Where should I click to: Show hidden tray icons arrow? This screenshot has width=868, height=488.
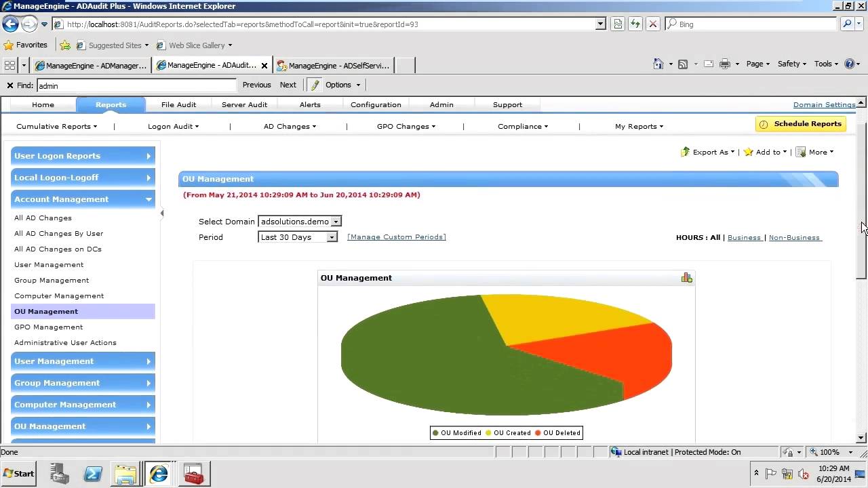point(756,473)
